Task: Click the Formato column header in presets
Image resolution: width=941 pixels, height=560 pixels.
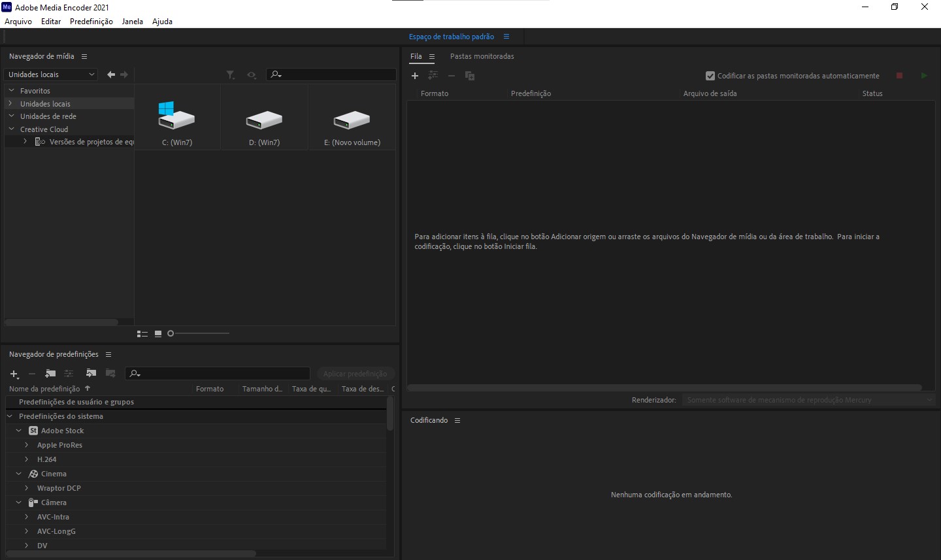Action: click(x=210, y=389)
